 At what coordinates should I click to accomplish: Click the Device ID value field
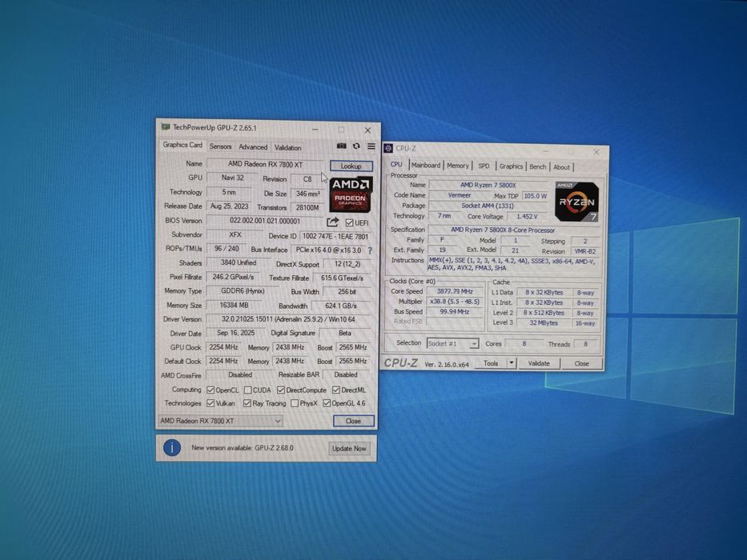point(335,236)
